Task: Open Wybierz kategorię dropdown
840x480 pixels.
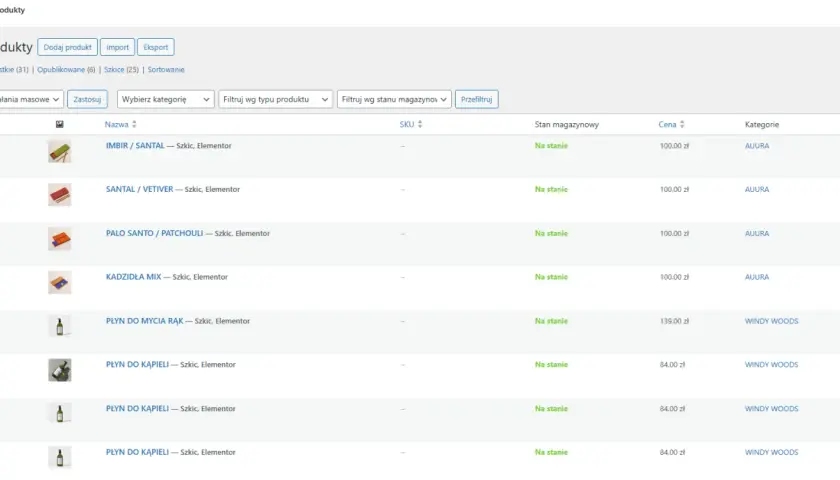Action: 166,99
